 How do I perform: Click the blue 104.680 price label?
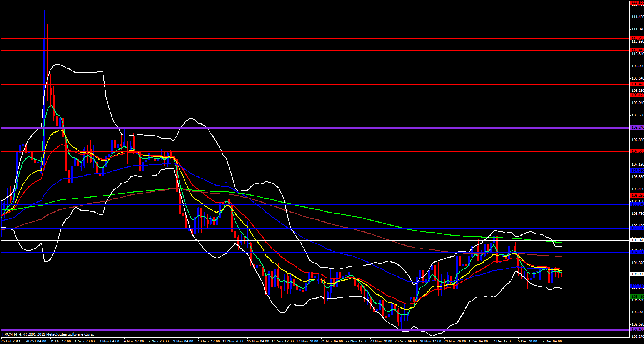(x=637, y=252)
